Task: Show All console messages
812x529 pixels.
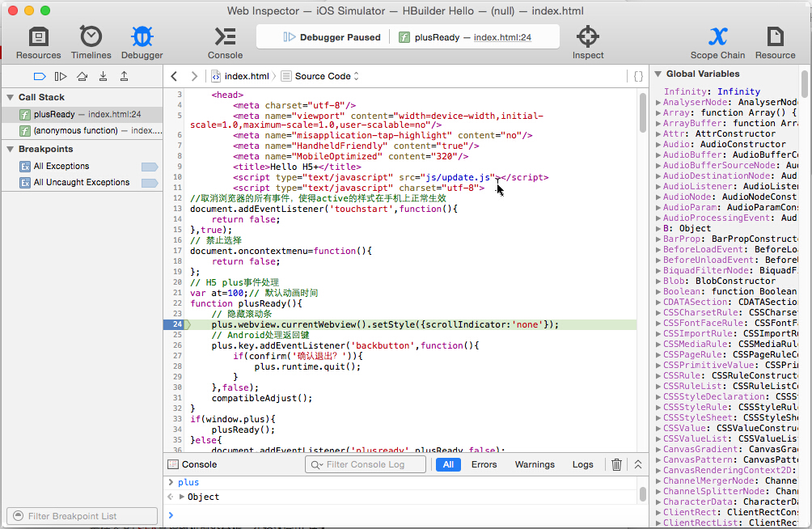Action: tap(448, 464)
